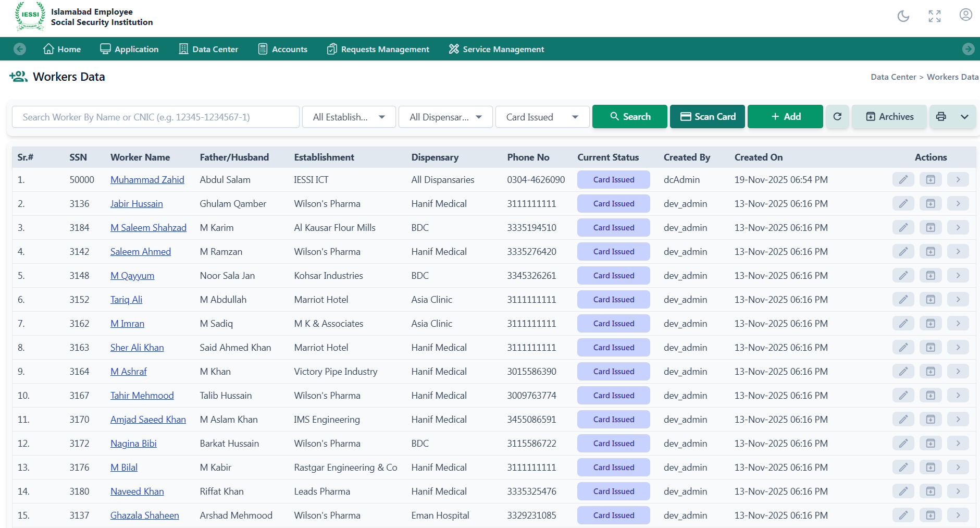Archive Jabir Hussain row using box icon

(x=931, y=204)
